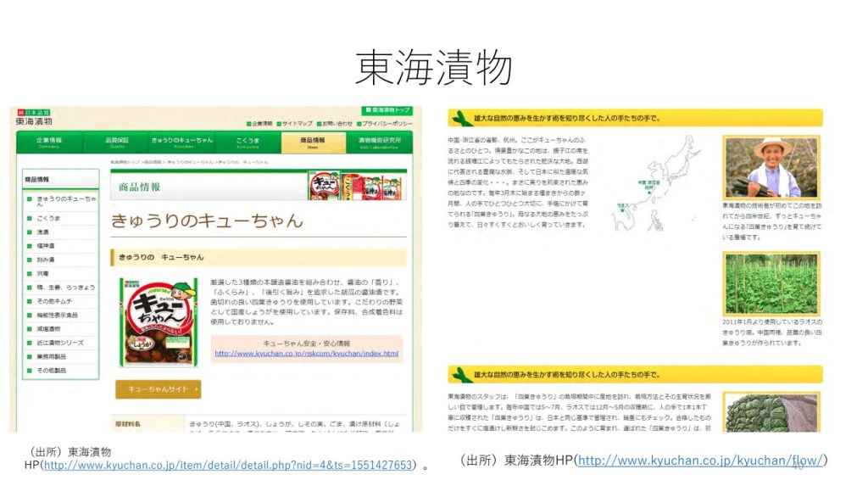
Task: Open the detail.php source URL below left screenshot
Action: coord(228,465)
